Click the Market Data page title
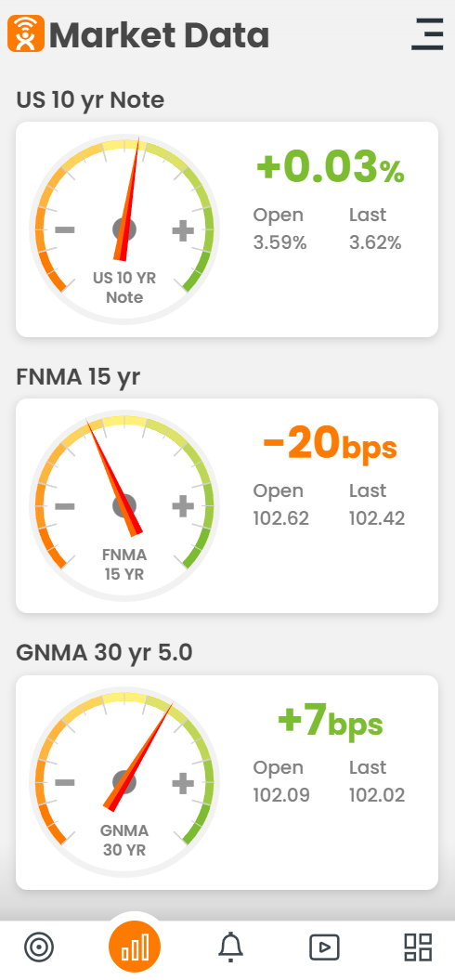The image size is (455, 980). coord(160,35)
